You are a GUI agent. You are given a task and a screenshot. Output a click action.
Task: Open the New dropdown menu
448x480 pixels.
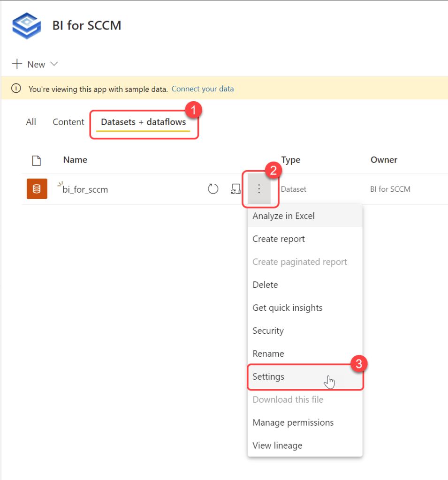35,64
